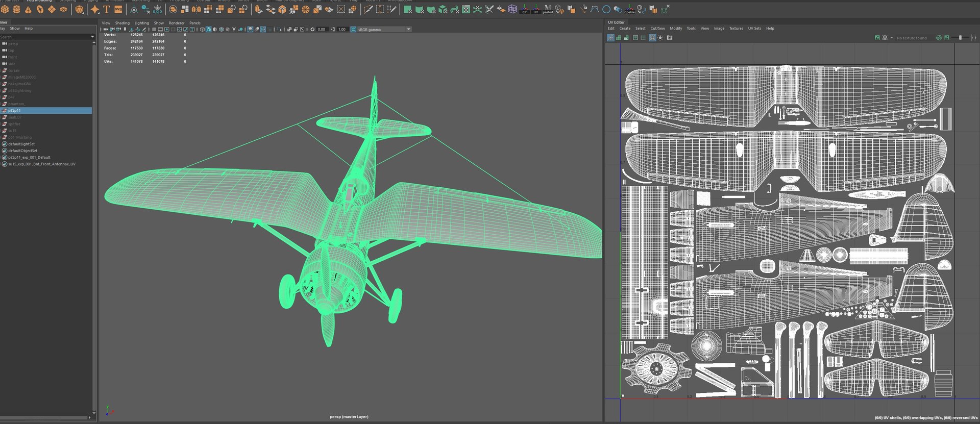Select the p51_Mustang node in outliner
The height and width of the screenshot is (424, 980).
tap(20, 137)
